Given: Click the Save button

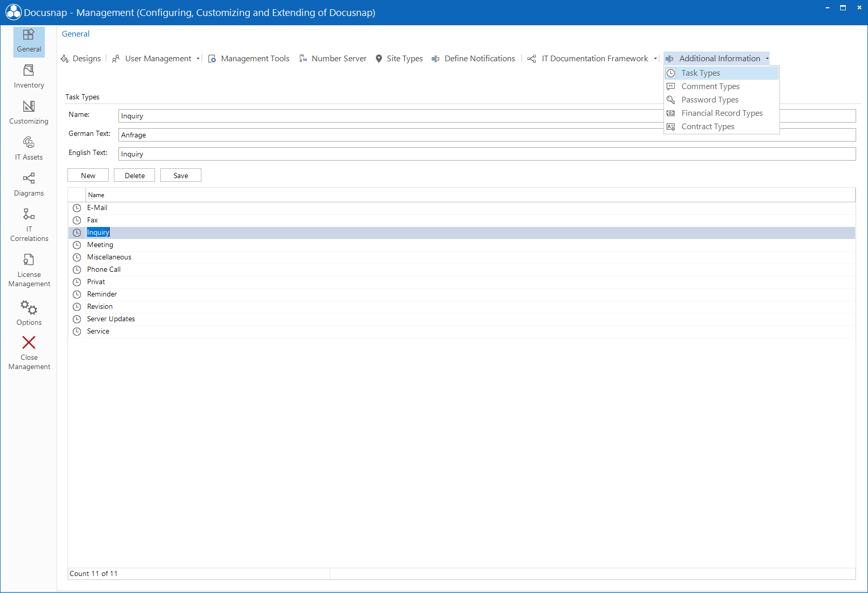Looking at the screenshot, I should [x=181, y=176].
